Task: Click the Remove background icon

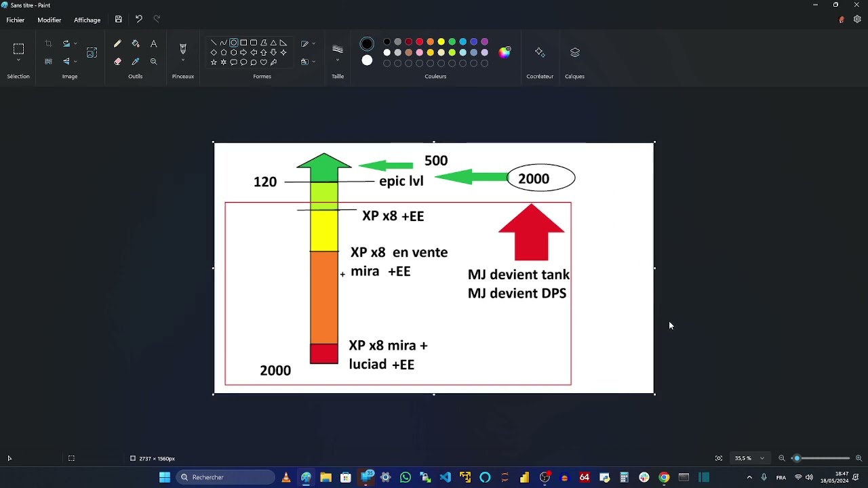Action: [48, 61]
